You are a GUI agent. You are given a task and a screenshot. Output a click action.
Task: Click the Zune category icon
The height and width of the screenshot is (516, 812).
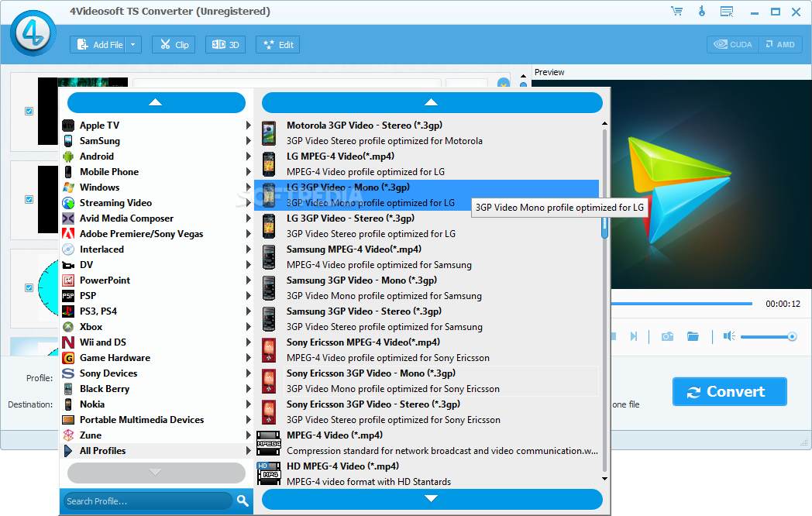coord(68,435)
